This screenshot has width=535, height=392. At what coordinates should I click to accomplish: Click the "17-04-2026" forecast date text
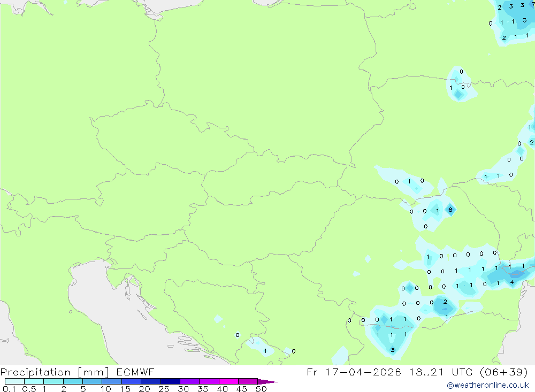tap(363, 372)
